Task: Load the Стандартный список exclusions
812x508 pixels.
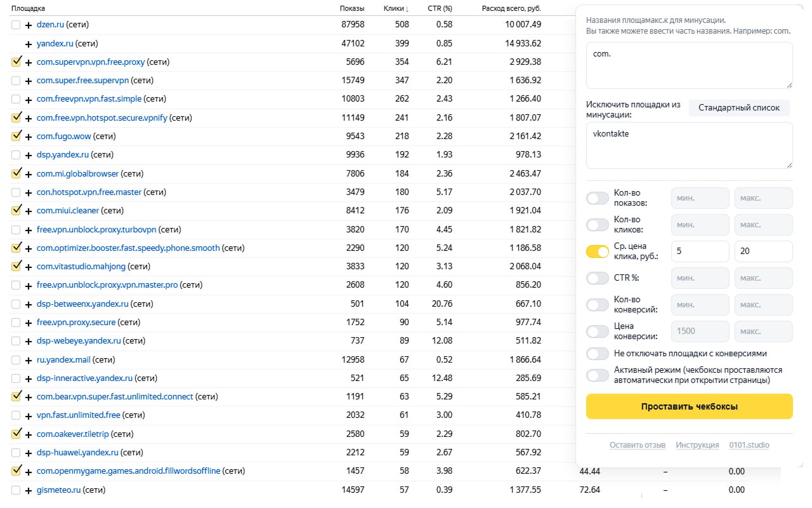Action: point(739,108)
